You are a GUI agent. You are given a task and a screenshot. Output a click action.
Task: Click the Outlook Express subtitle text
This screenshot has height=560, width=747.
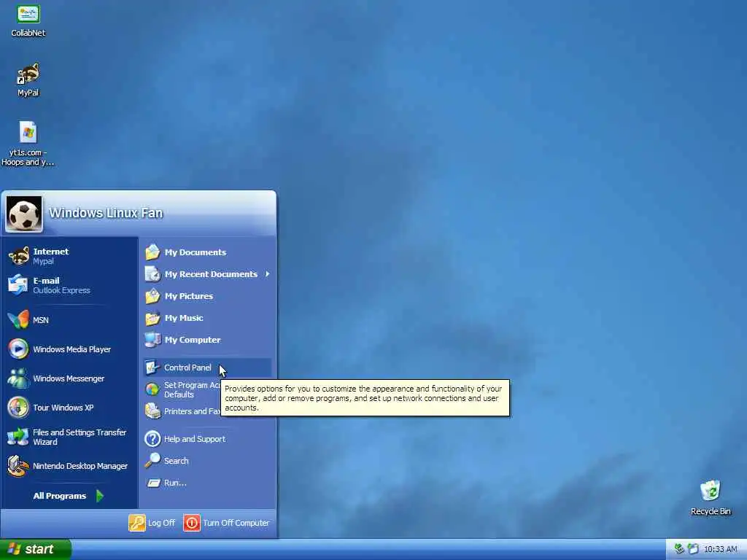click(61, 290)
